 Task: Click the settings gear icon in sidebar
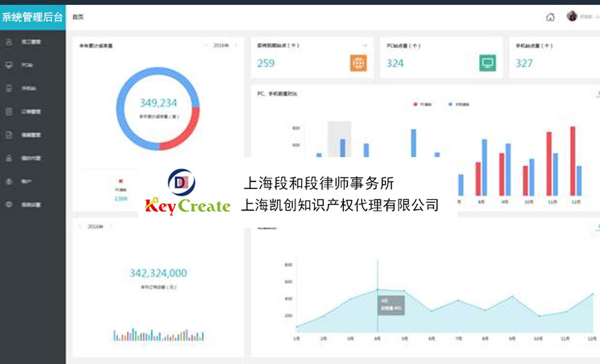click(x=9, y=204)
